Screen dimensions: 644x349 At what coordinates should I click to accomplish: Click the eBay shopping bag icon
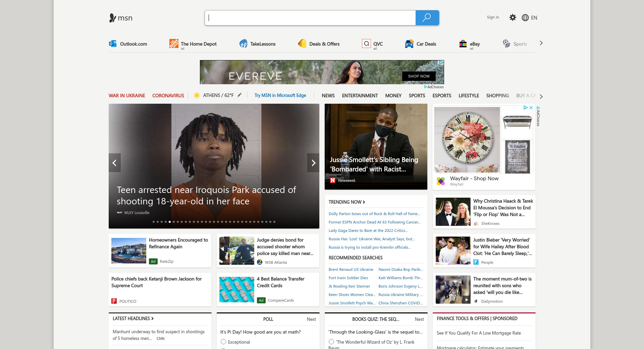coord(463,44)
